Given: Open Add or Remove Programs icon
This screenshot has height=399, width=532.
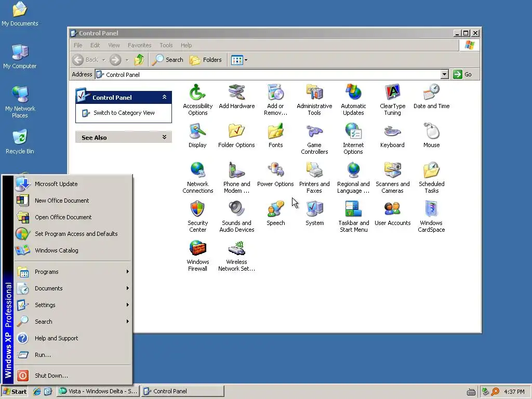Looking at the screenshot, I should pyautogui.click(x=275, y=100).
